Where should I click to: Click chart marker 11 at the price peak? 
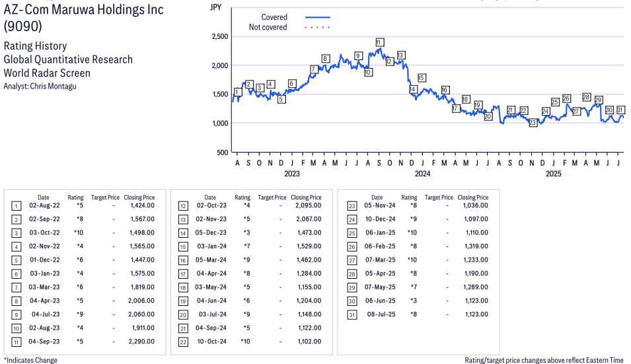tap(379, 42)
